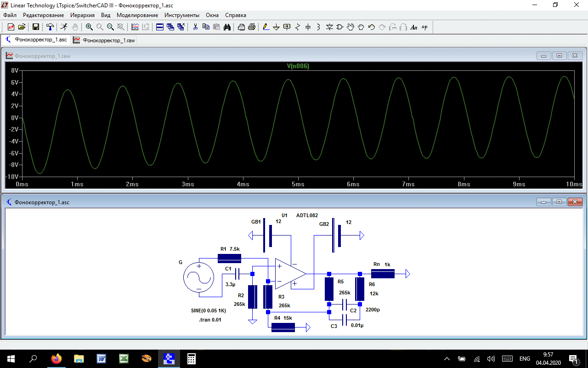Click the V(n006) trace label
This screenshot has height=368, width=588.
[298, 66]
